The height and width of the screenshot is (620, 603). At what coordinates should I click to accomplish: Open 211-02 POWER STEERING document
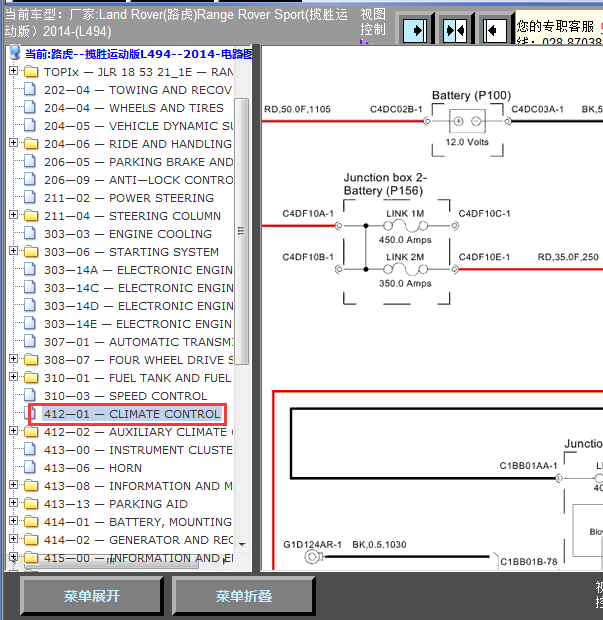click(129, 198)
